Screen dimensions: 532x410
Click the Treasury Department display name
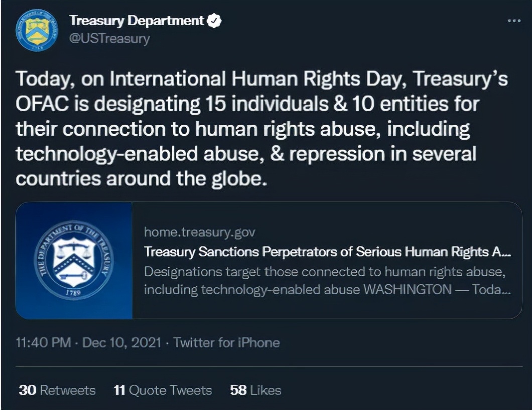(137, 21)
